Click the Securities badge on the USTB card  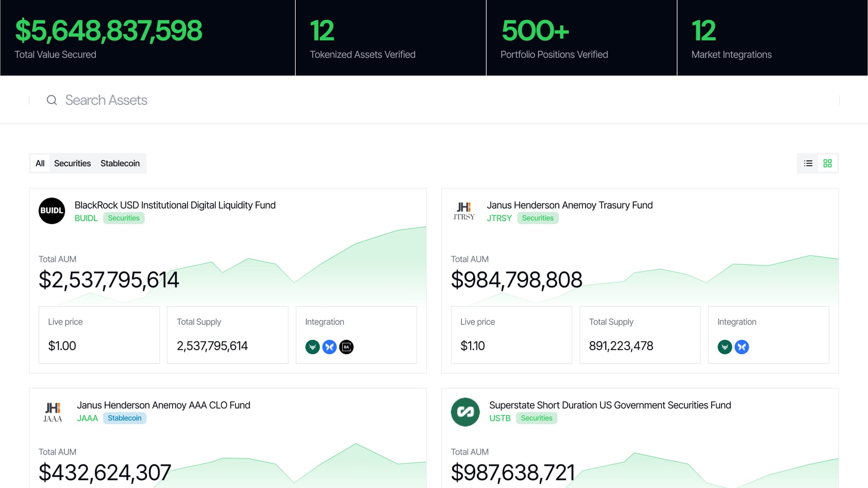coord(536,418)
